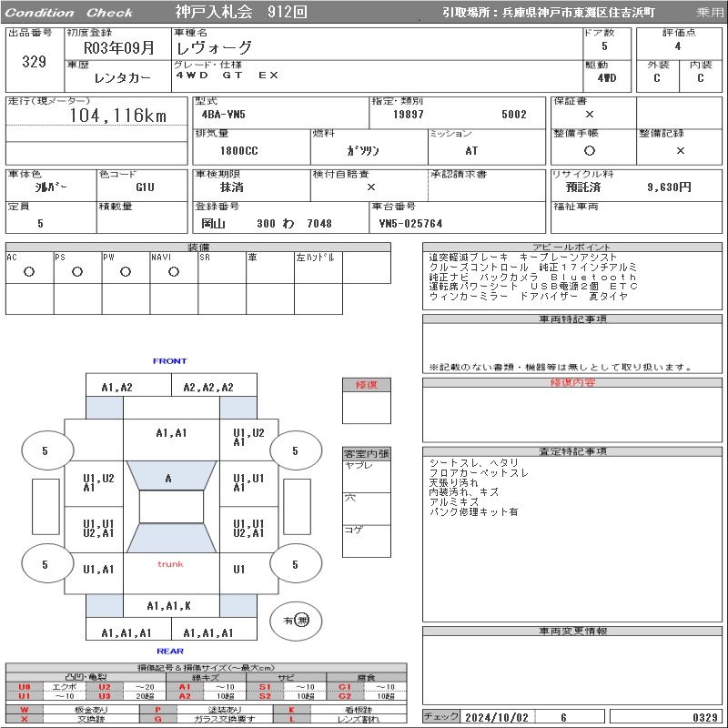The image size is (728, 728).
Task: Select model code 4BA-VN5
Action: [x=223, y=115]
